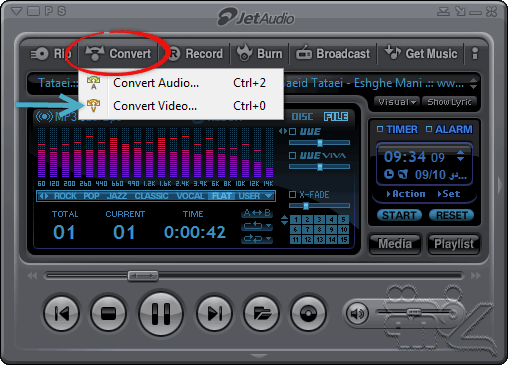Click the seek bar handle

143,276
